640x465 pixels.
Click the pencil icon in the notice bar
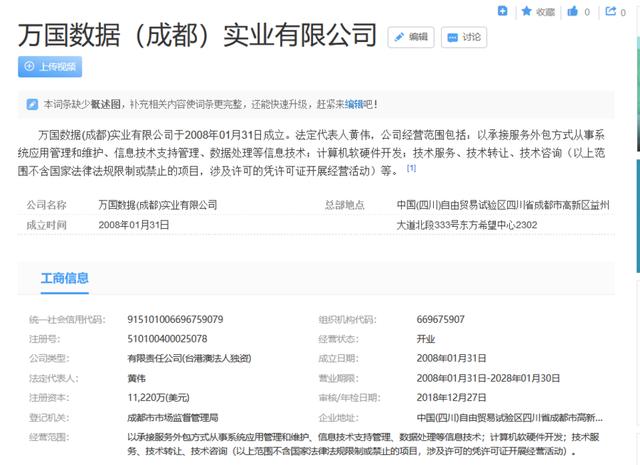coord(32,105)
